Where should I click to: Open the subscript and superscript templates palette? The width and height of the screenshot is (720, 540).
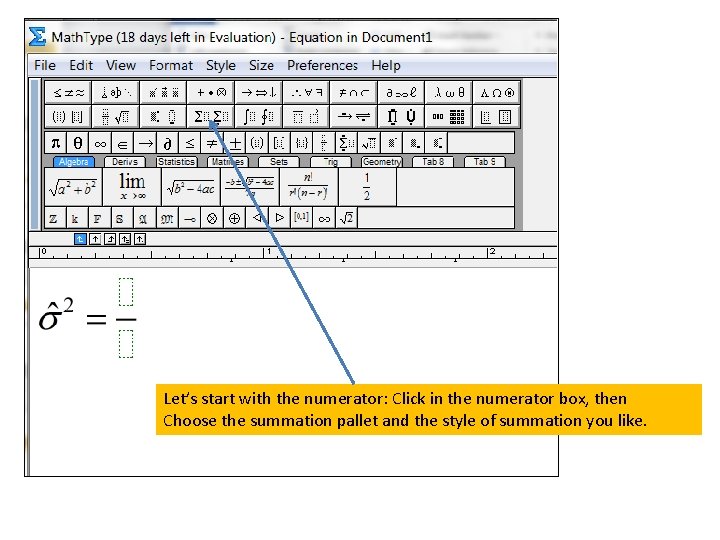pos(164,117)
